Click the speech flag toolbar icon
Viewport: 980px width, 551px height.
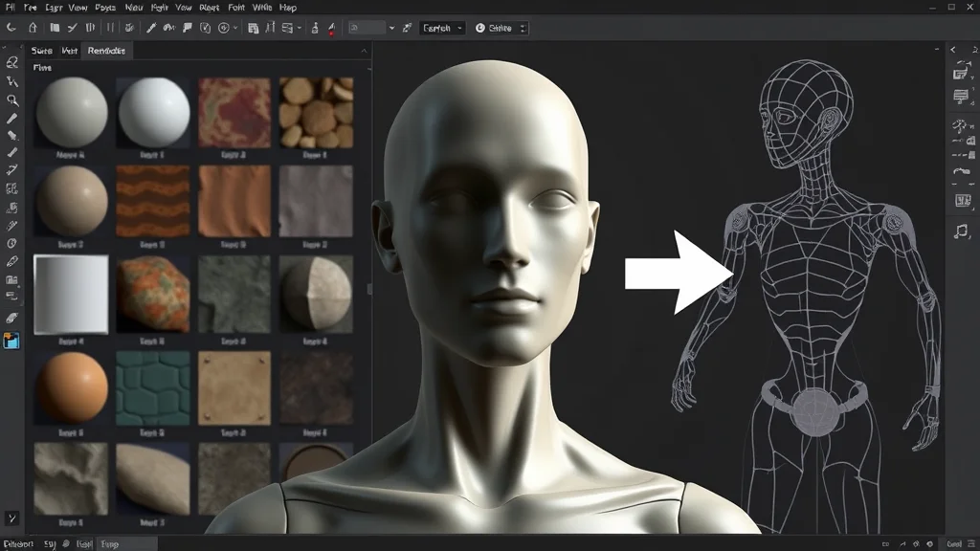187,28
